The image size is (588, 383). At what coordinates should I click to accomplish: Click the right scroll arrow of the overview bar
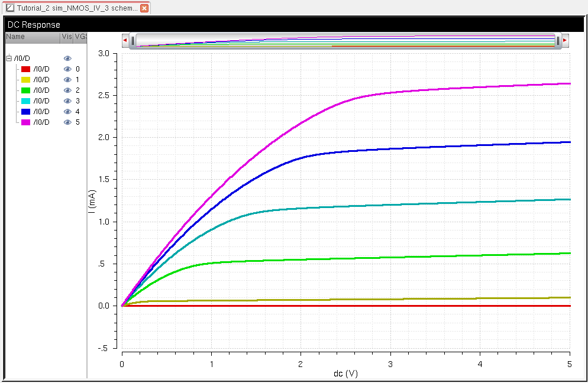565,40
